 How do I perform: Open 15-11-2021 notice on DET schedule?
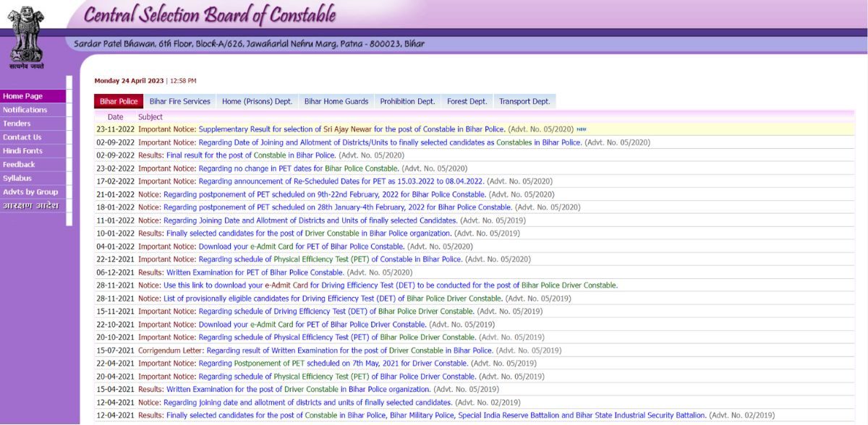pos(336,312)
